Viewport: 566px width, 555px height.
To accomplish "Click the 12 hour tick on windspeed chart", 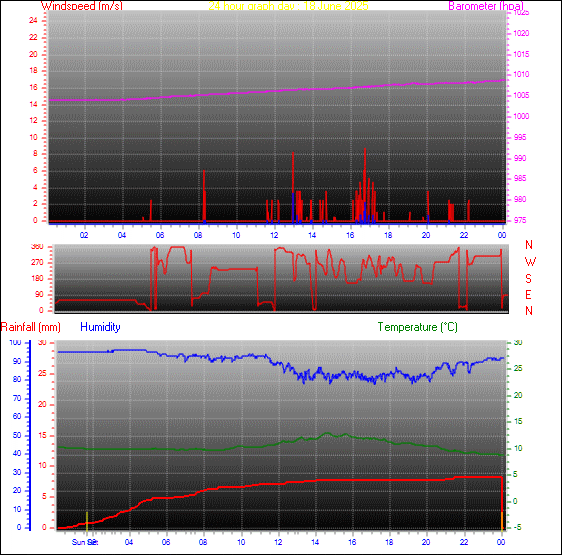I will click(274, 235).
